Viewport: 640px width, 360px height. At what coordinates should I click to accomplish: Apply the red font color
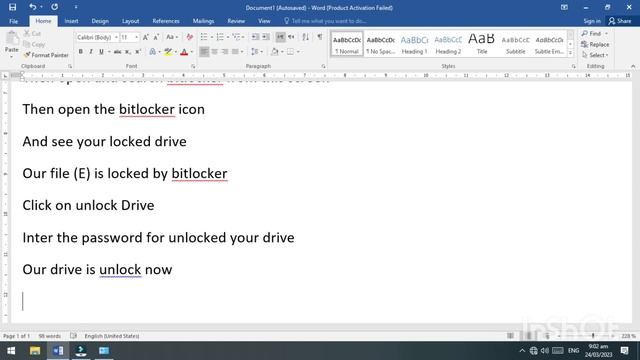[184, 52]
